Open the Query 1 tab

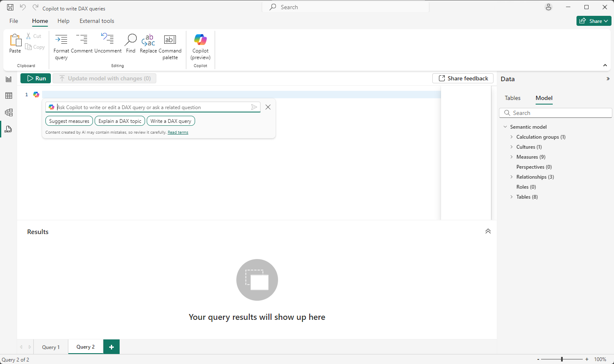click(51, 347)
